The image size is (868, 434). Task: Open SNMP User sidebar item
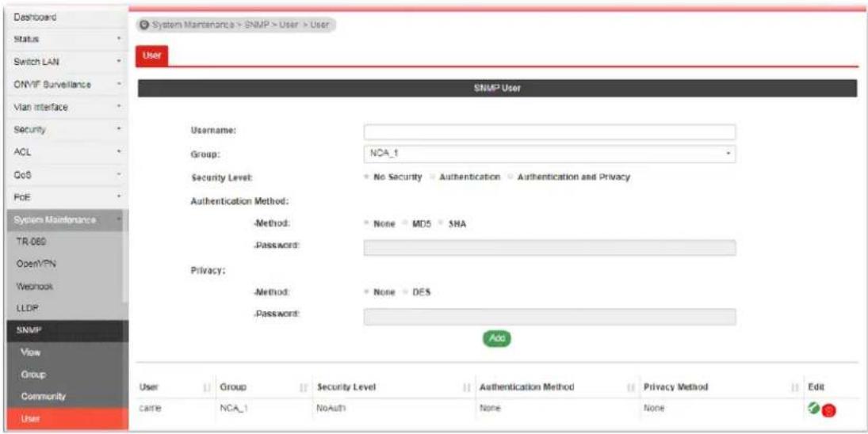pos(67,419)
